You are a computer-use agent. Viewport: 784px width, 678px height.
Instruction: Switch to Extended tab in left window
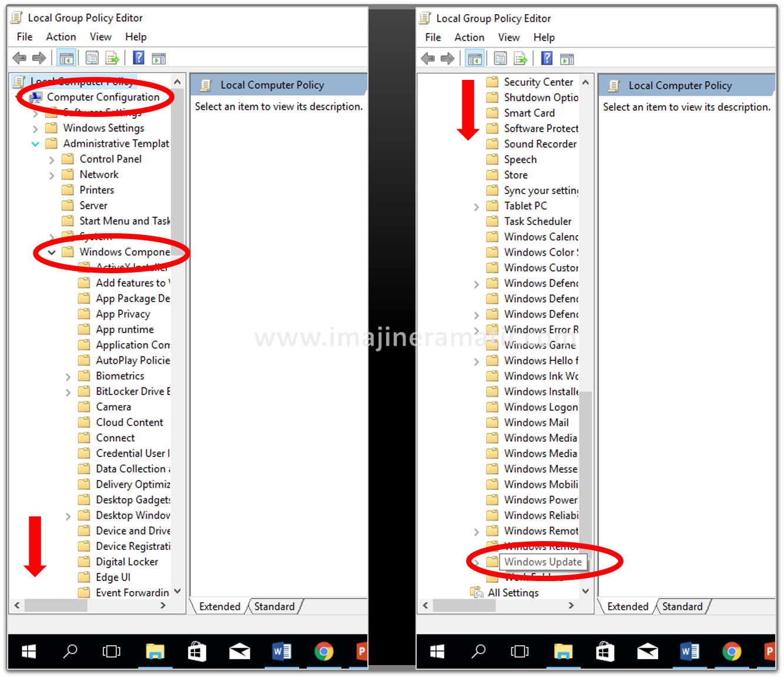pyautogui.click(x=220, y=606)
